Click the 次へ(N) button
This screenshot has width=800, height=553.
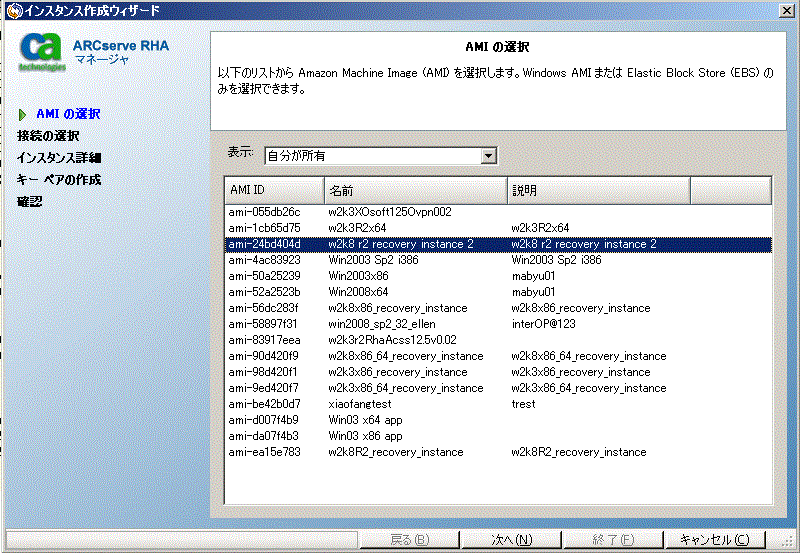pos(511,540)
